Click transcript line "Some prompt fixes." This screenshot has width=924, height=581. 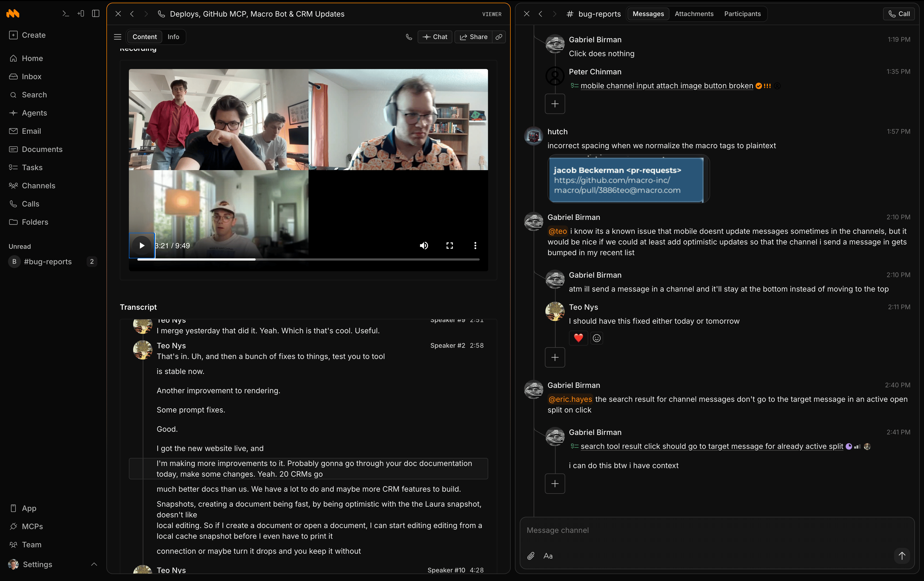(191, 410)
